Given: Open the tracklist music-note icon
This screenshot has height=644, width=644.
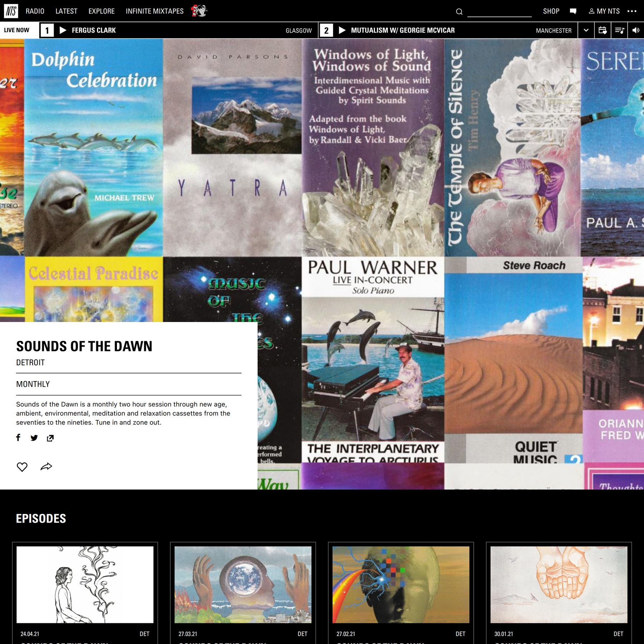Looking at the screenshot, I should 619,30.
